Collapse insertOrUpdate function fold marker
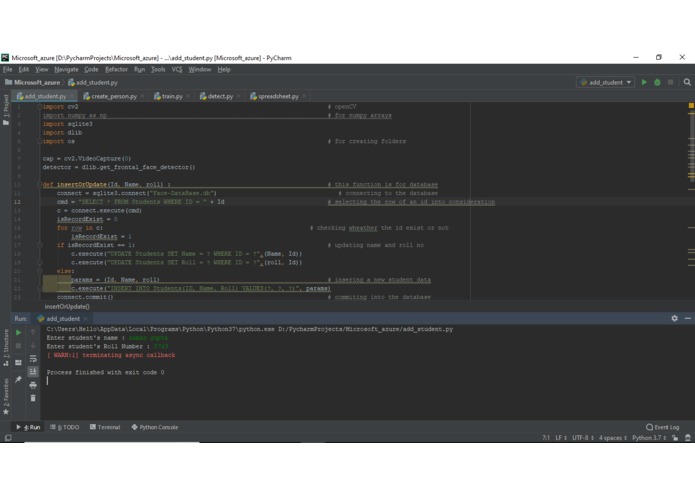The width and height of the screenshot is (695, 494). pyautogui.click(x=39, y=184)
